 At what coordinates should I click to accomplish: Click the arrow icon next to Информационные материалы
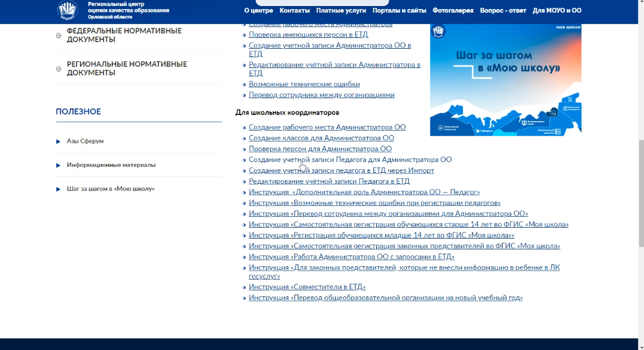[x=58, y=165]
